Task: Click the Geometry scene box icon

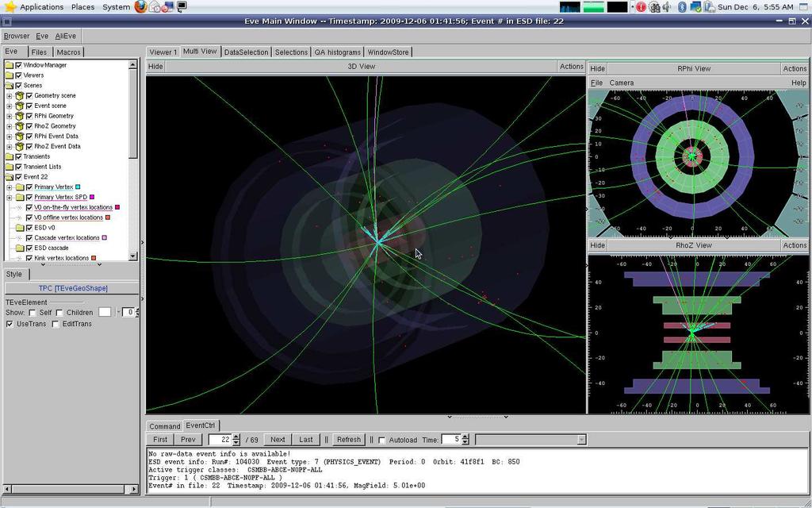Action: [x=20, y=96]
